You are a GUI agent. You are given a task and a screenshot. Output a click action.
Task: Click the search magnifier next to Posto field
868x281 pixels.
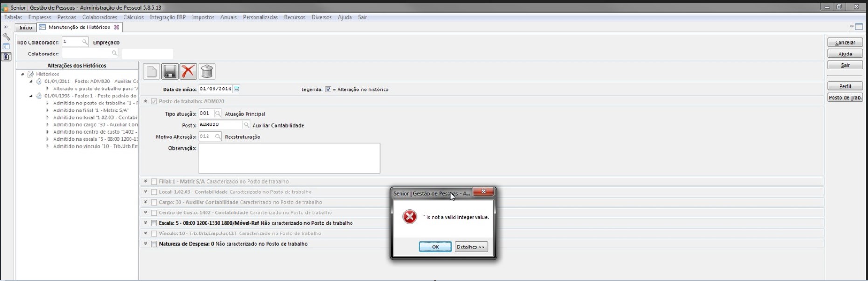point(247,125)
